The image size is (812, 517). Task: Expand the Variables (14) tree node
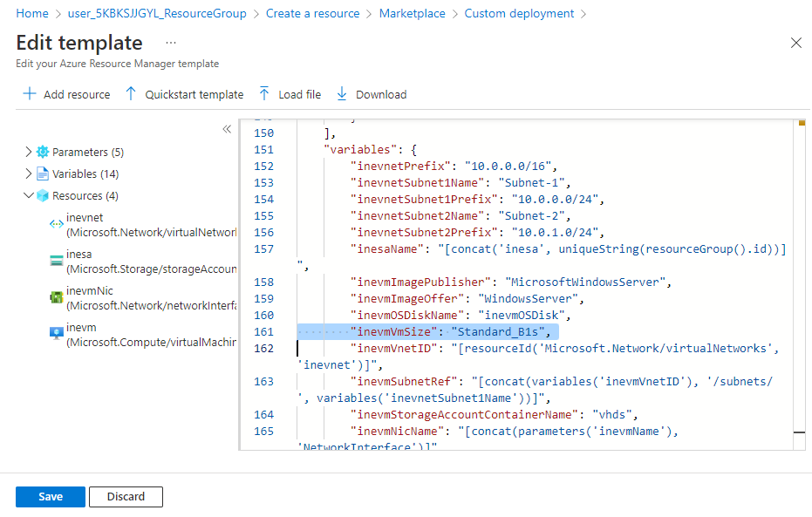pyautogui.click(x=29, y=173)
